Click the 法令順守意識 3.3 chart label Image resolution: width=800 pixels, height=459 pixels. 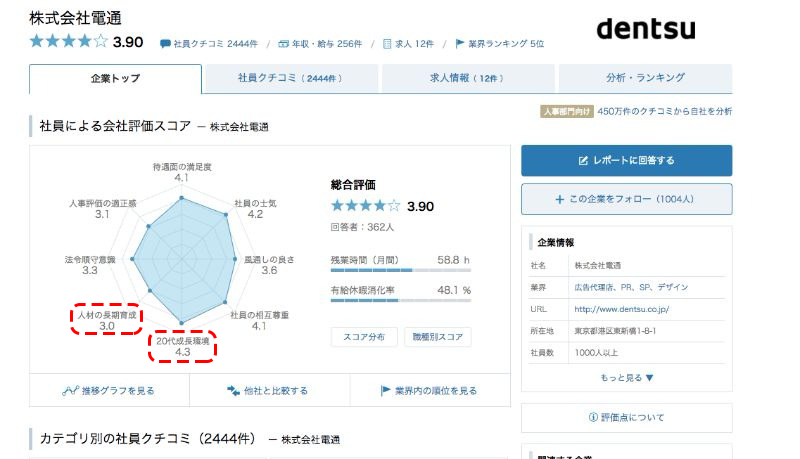90,265
